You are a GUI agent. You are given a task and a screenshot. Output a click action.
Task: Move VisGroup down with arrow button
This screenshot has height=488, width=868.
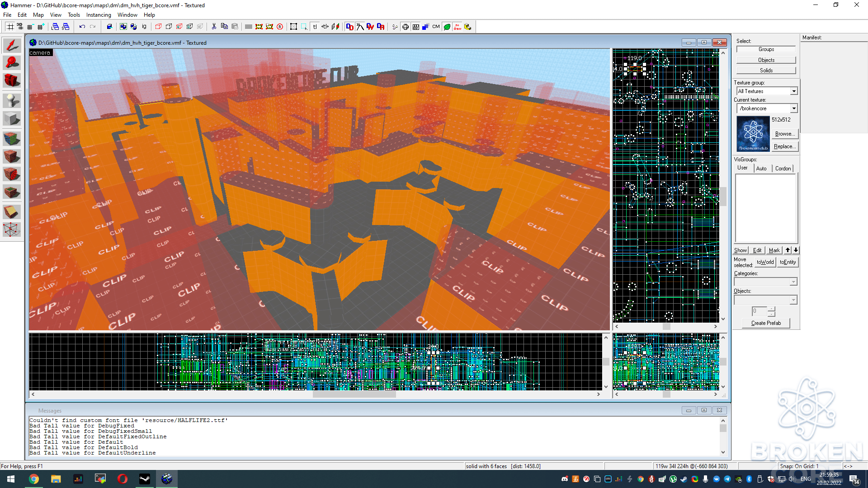(796, 250)
